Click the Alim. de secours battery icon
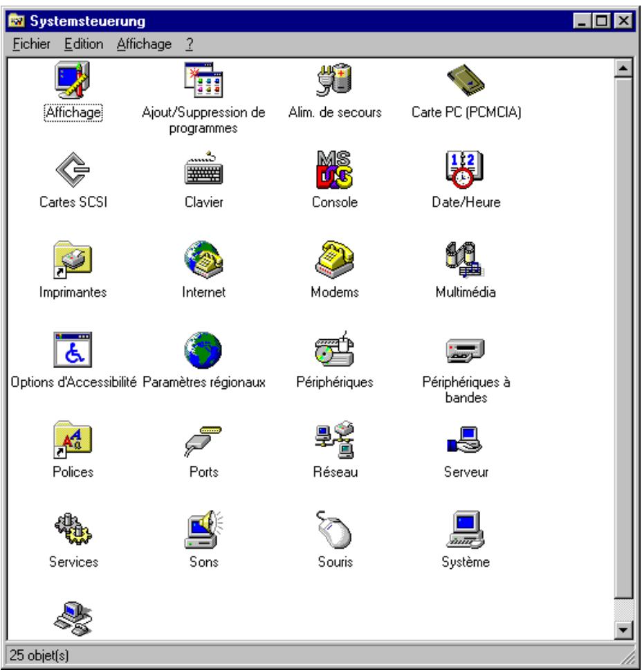This screenshot has height=672, width=642. point(335,80)
